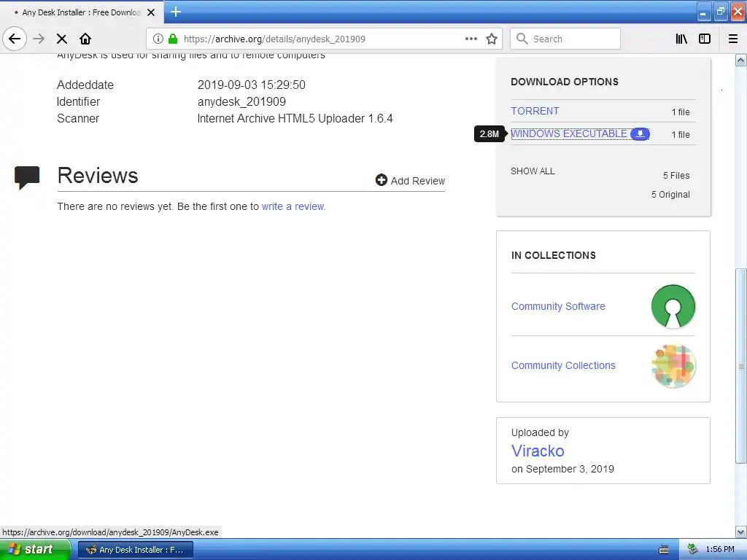Click the system tray network icon

coord(692,550)
